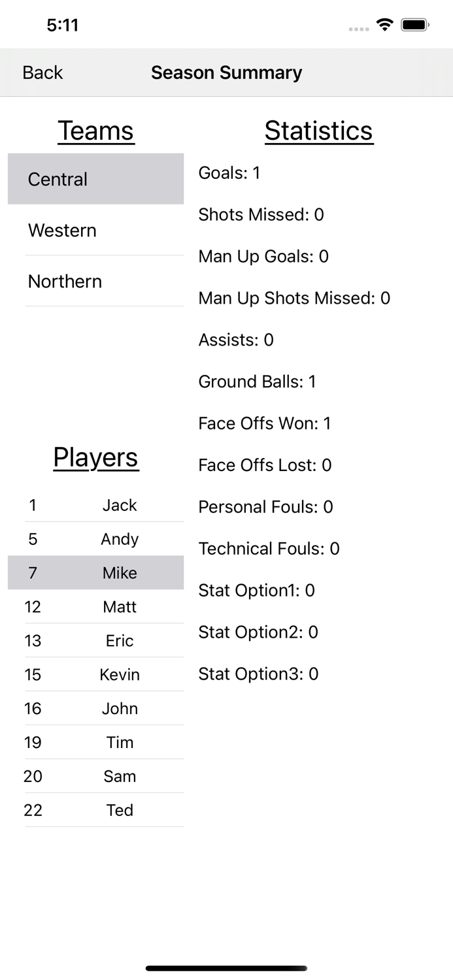The height and width of the screenshot is (980, 453).
Task: Select player Sam number 20
Action: coord(103,776)
